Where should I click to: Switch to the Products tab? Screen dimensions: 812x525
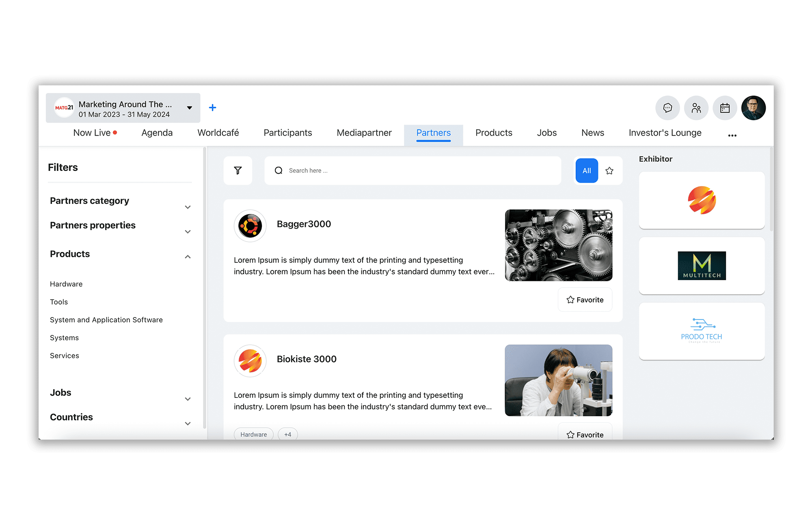(x=494, y=133)
